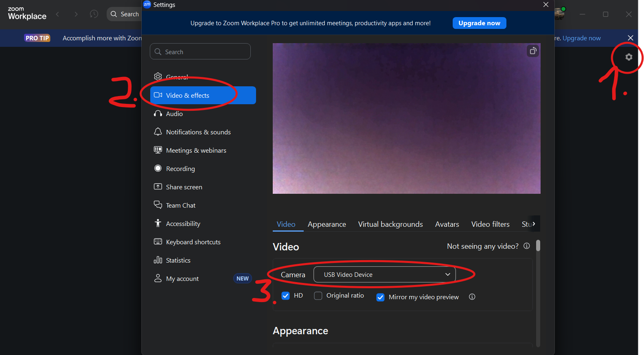Open Share screen settings
Screen dimensions: 644x355
tap(184, 187)
